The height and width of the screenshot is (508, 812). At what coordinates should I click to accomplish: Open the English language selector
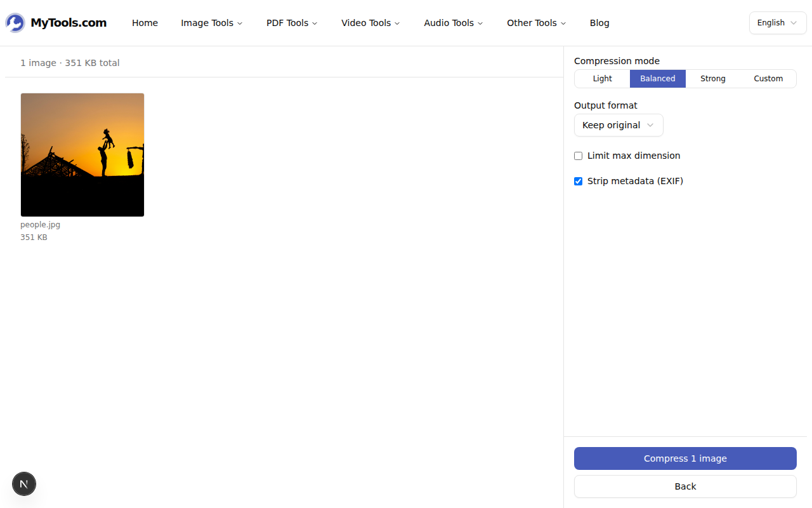click(x=777, y=23)
